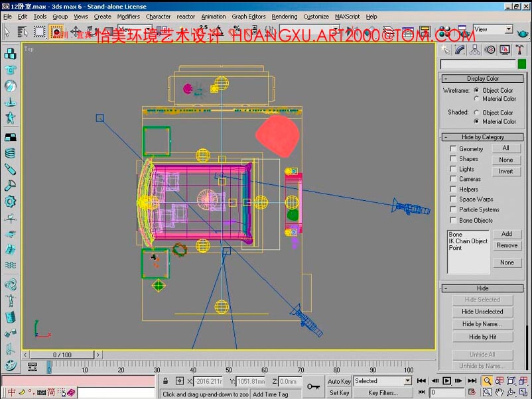Check the Lights hide category box
The width and height of the screenshot is (532, 399).
pos(452,168)
